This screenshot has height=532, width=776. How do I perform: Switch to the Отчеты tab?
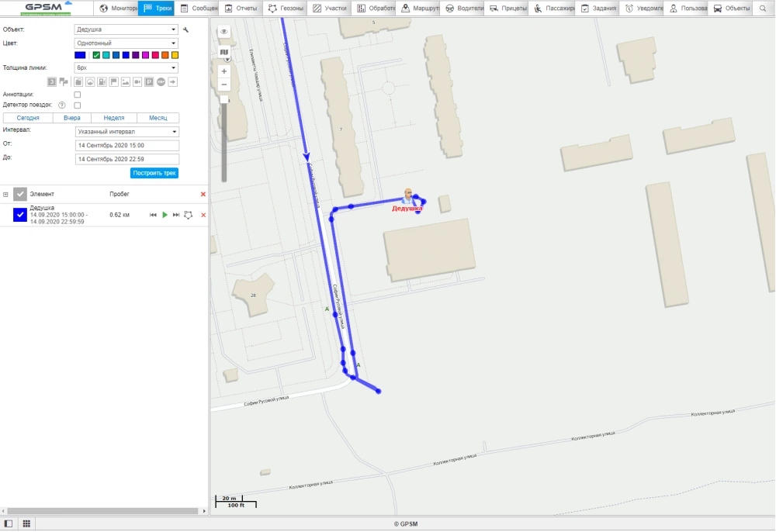(241, 9)
